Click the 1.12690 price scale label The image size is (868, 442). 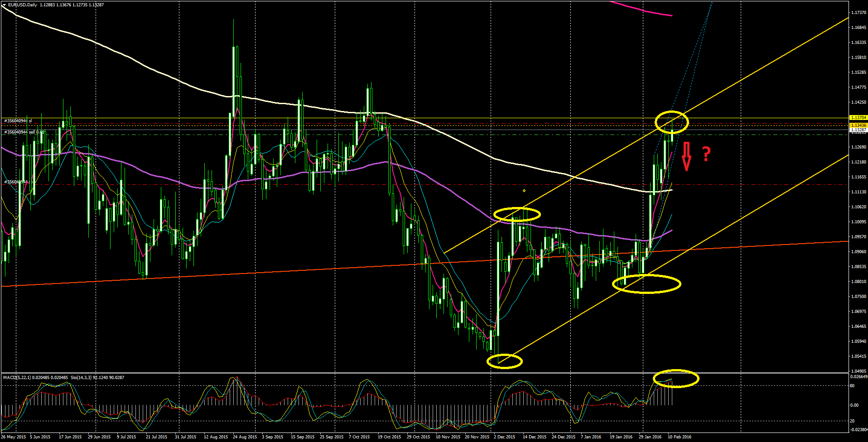(859, 147)
